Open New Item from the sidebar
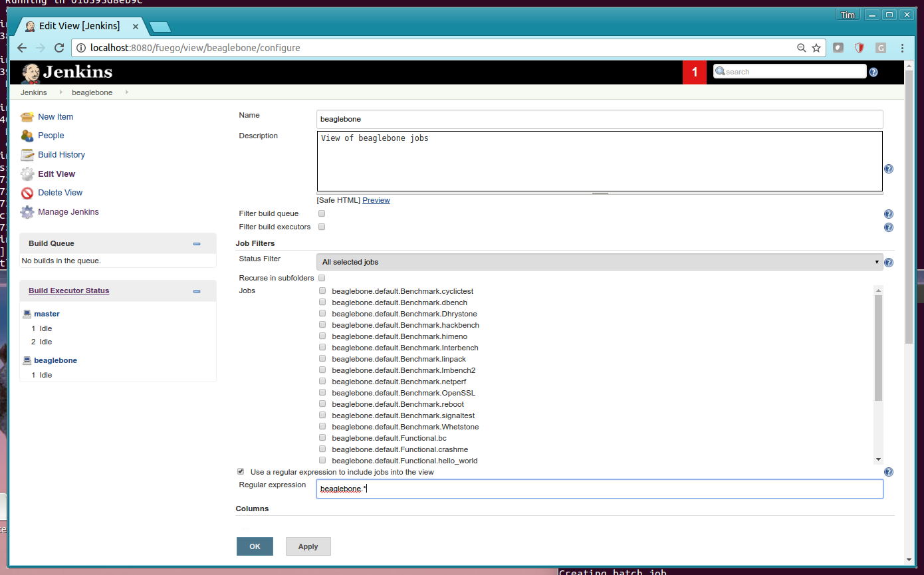The height and width of the screenshot is (575, 924). (55, 117)
